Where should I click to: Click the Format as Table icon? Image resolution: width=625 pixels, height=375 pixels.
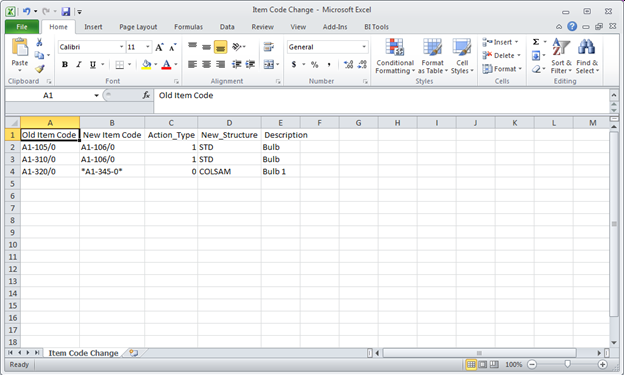point(432,47)
